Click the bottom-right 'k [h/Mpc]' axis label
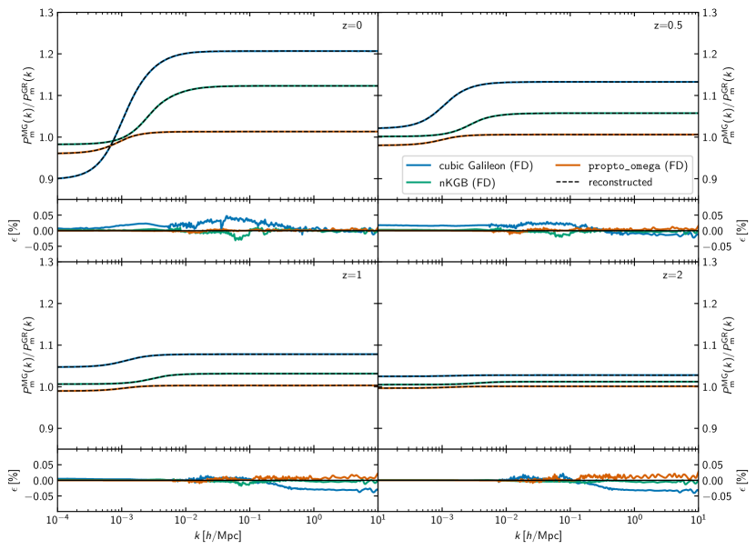The image size is (756, 550). pyautogui.click(x=538, y=535)
